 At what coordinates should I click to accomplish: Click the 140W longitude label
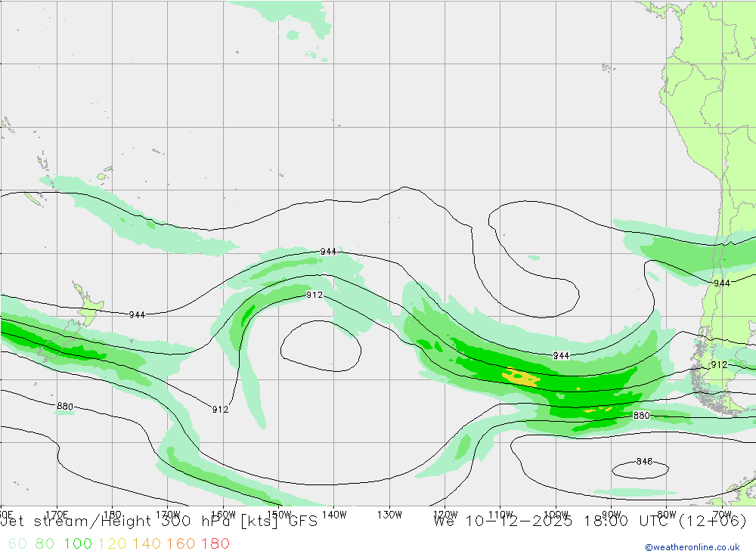coord(334,515)
